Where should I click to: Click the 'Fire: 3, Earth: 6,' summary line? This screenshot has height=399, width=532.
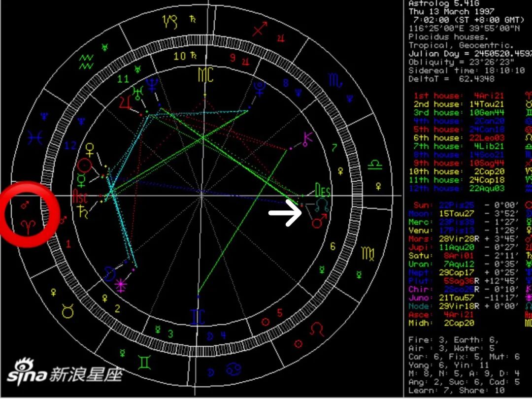tap(453, 340)
